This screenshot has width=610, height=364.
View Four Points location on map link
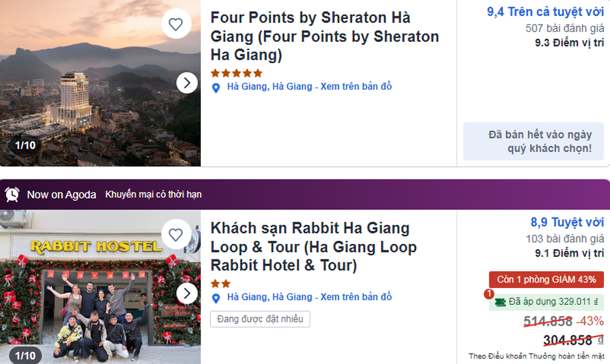click(x=356, y=87)
